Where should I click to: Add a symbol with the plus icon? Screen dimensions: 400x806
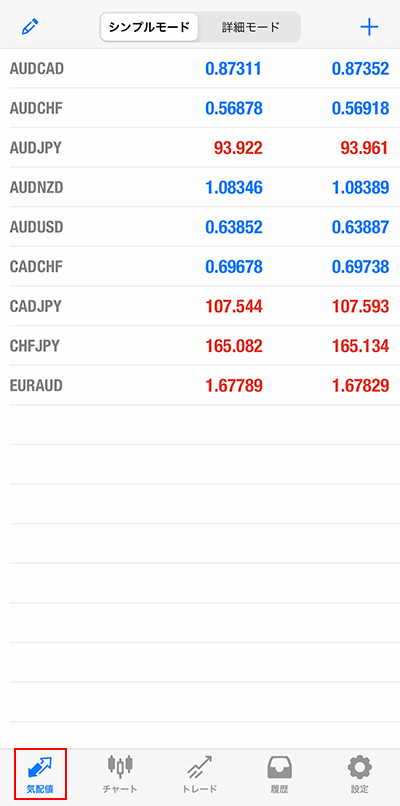tap(369, 27)
